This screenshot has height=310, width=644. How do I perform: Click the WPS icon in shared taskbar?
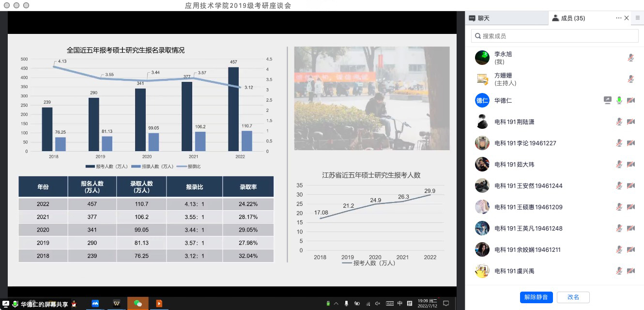point(117,303)
